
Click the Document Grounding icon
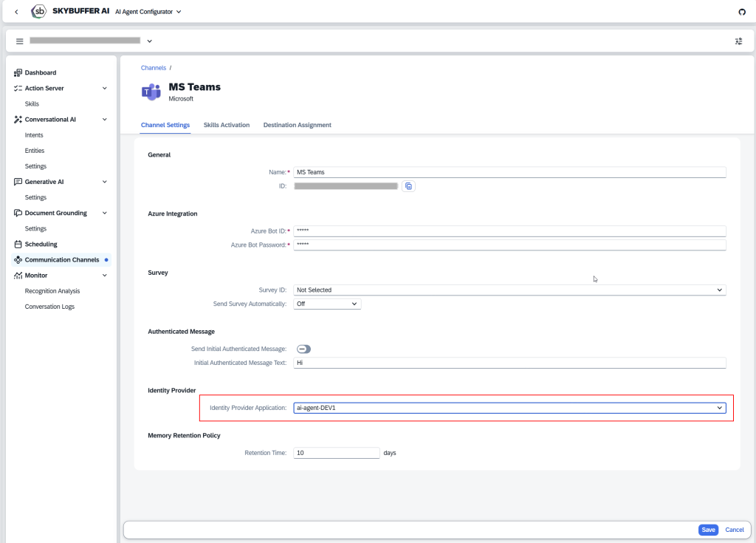pyautogui.click(x=18, y=213)
